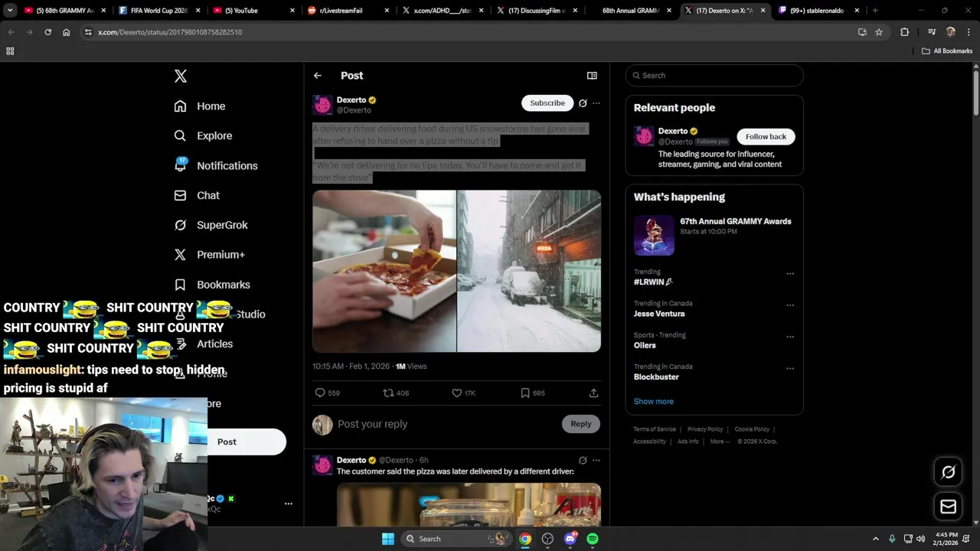
Task: Click Grok icon beside Subscribe button
Action: (x=583, y=103)
